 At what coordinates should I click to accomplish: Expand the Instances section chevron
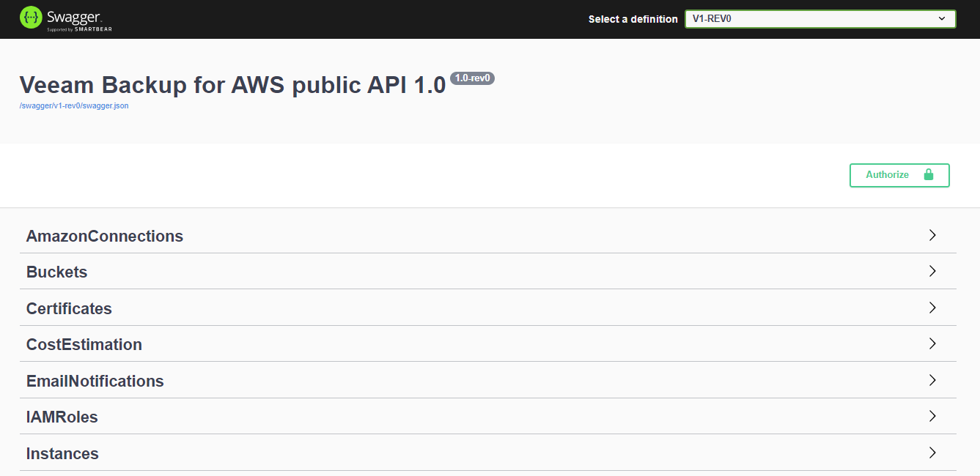(932, 453)
